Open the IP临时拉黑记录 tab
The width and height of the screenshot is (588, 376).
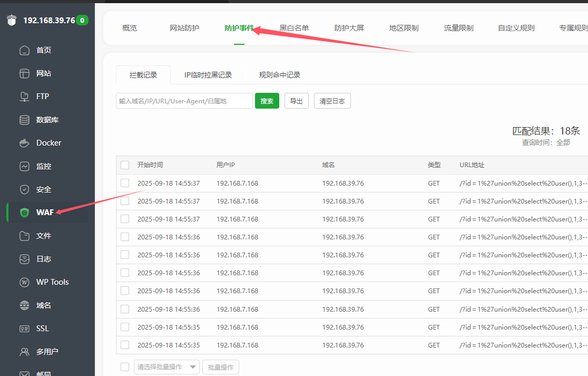pos(208,75)
